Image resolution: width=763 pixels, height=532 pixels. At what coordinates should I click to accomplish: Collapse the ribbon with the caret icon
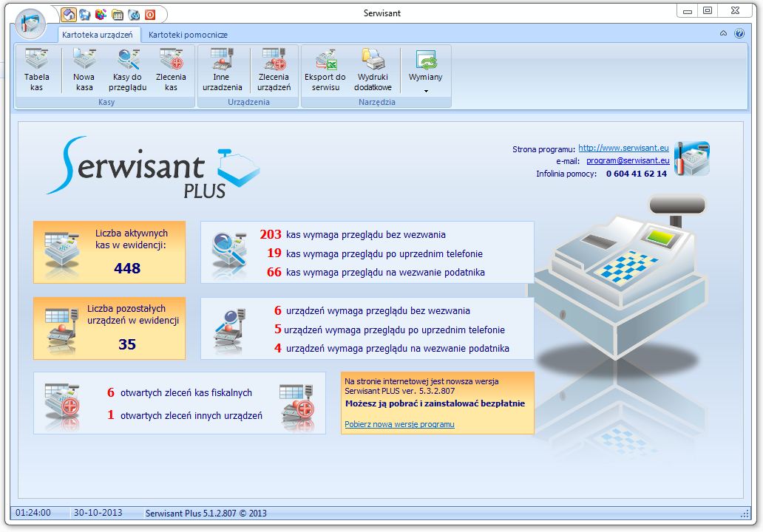click(x=724, y=33)
